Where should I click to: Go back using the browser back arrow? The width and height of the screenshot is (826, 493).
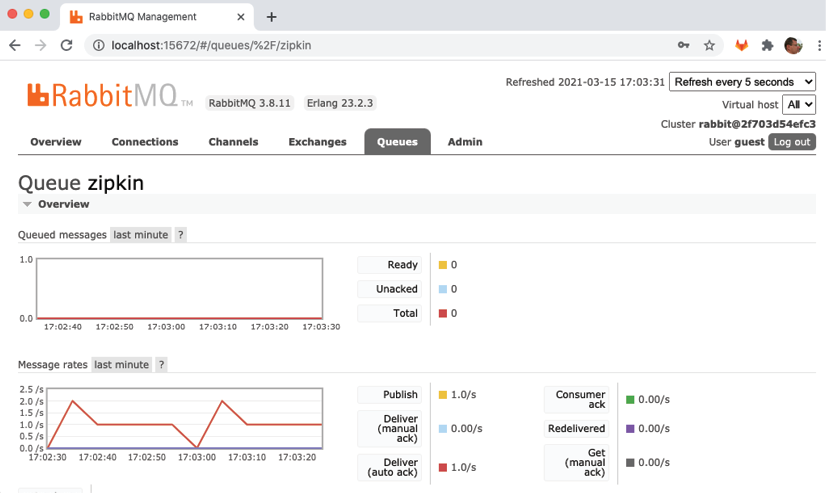[x=15, y=45]
